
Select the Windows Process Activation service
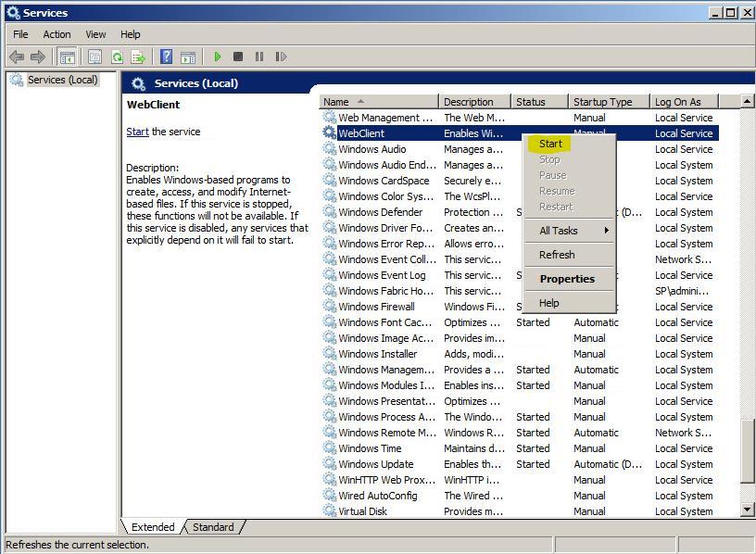tap(519, 417)
